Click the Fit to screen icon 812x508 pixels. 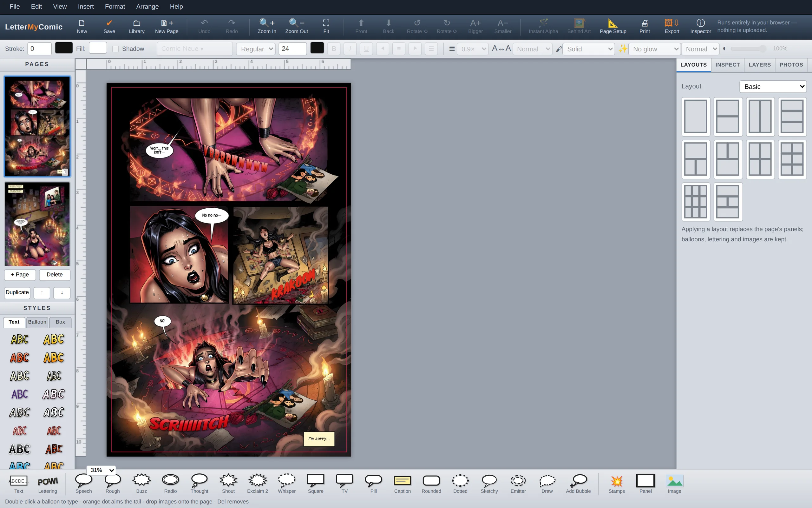click(x=326, y=23)
